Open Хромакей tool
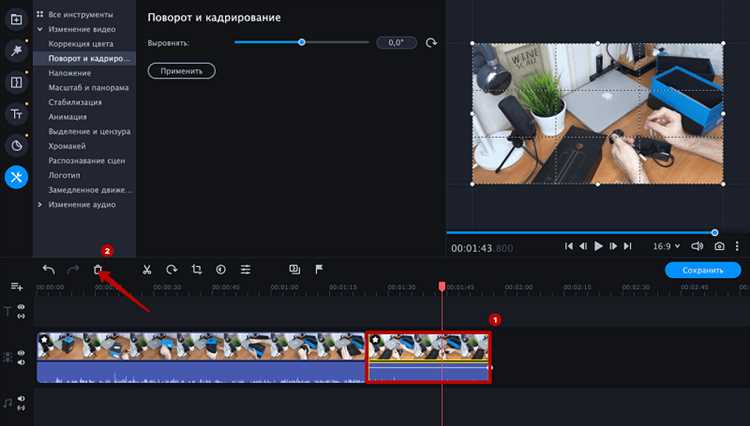Viewport: 750px width, 426px height. click(x=67, y=146)
